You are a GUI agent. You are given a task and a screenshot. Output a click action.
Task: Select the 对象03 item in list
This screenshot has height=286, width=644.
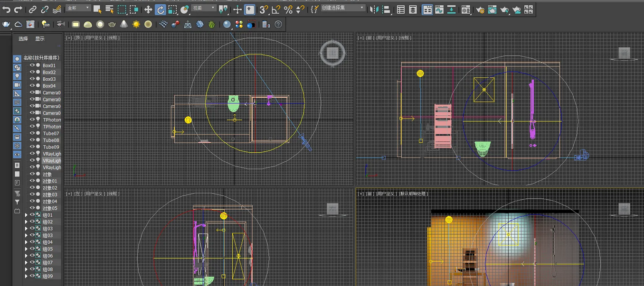pyautogui.click(x=49, y=194)
